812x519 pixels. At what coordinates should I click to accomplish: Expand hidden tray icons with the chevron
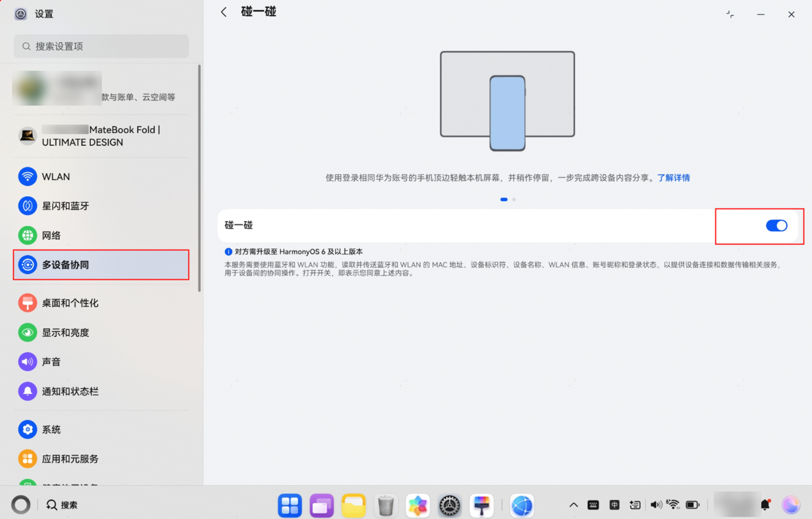click(573, 504)
